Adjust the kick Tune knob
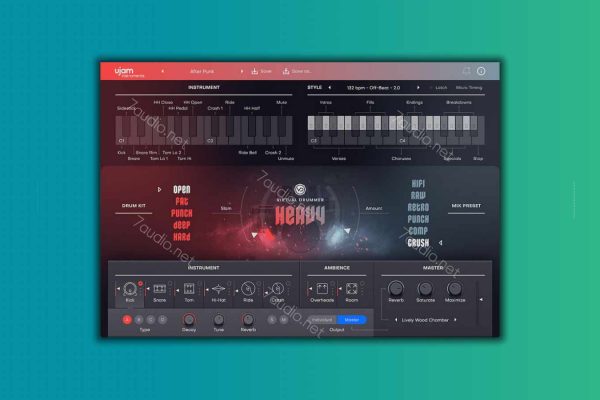 pyautogui.click(x=218, y=320)
